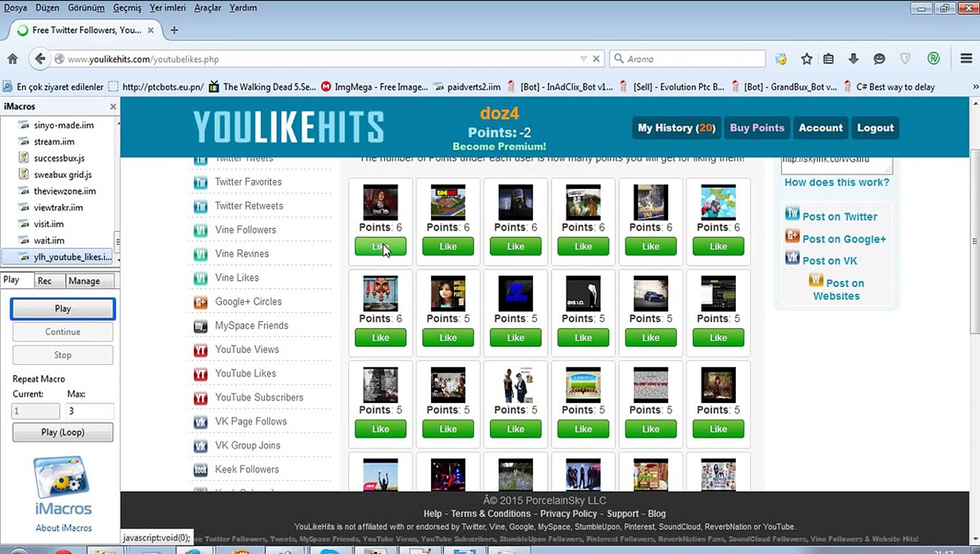Click the Continue button in iMacros

63,332
